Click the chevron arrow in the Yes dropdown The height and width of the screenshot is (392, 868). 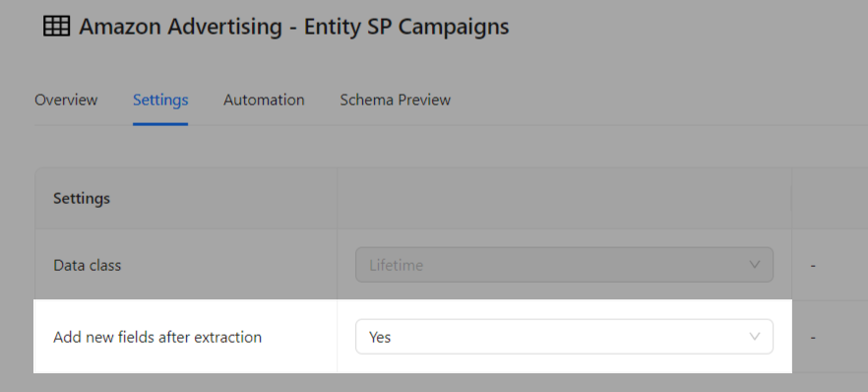(754, 336)
